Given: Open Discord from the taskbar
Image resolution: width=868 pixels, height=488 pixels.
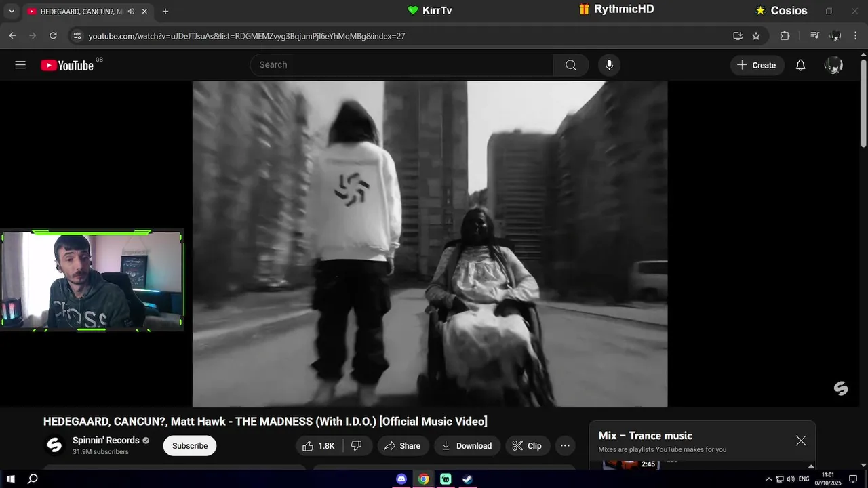Looking at the screenshot, I should click(x=401, y=479).
